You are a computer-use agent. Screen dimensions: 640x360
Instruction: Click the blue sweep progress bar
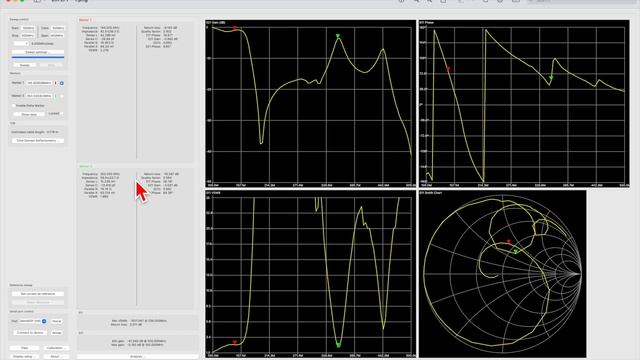point(38,58)
